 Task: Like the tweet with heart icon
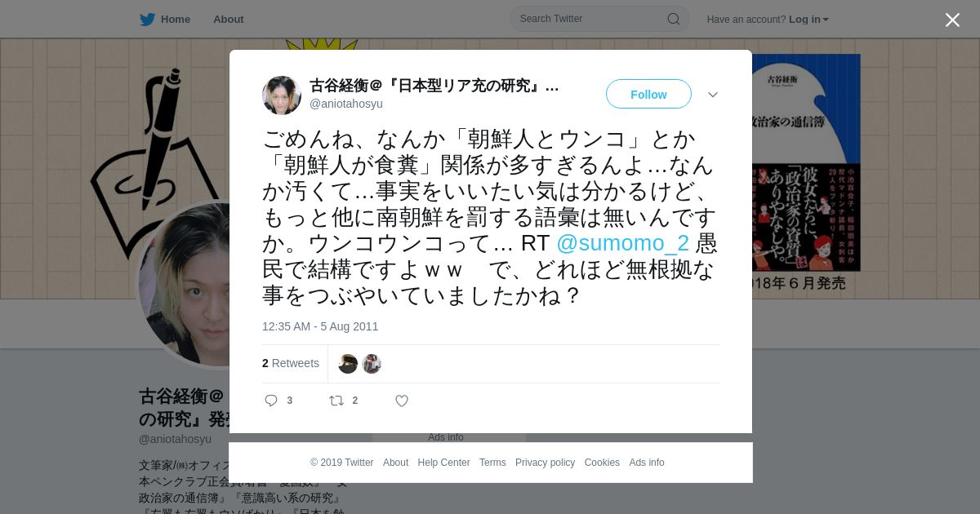(x=402, y=401)
